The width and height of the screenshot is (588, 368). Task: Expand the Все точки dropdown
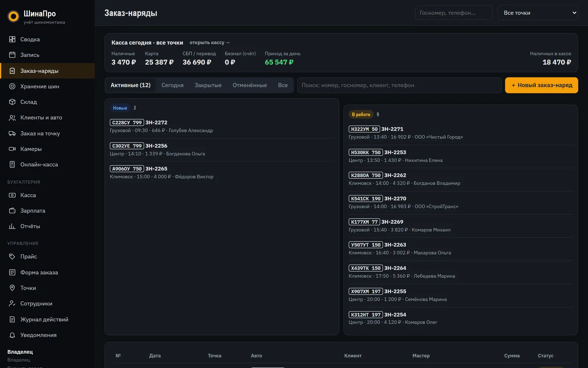pos(538,13)
